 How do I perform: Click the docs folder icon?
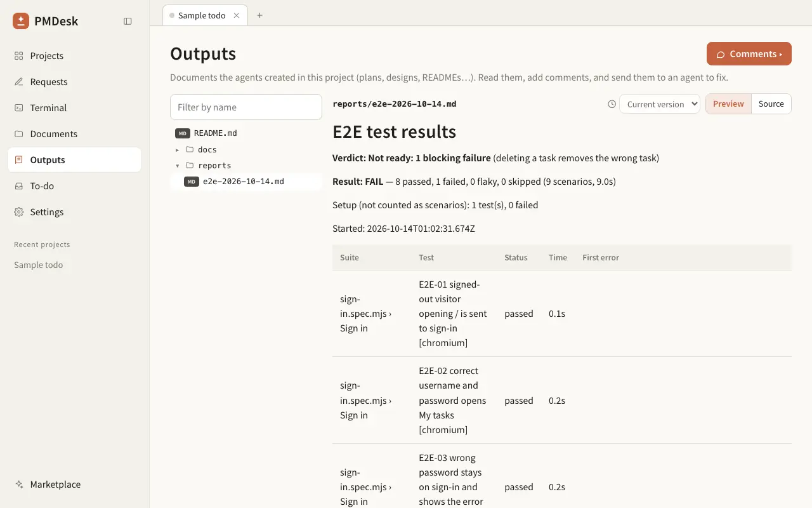(190, 150)
